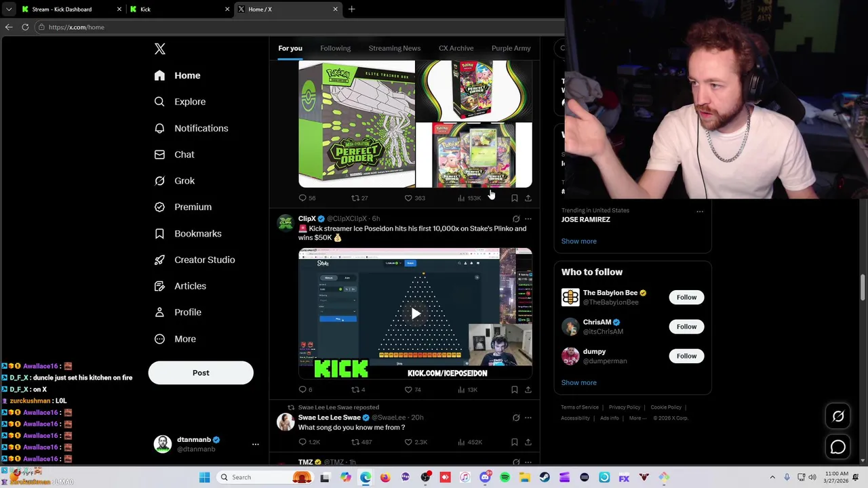This screenshot has width=868, height=488.
Task: Open Premium from the sidebar
Action: click(183, 207)
